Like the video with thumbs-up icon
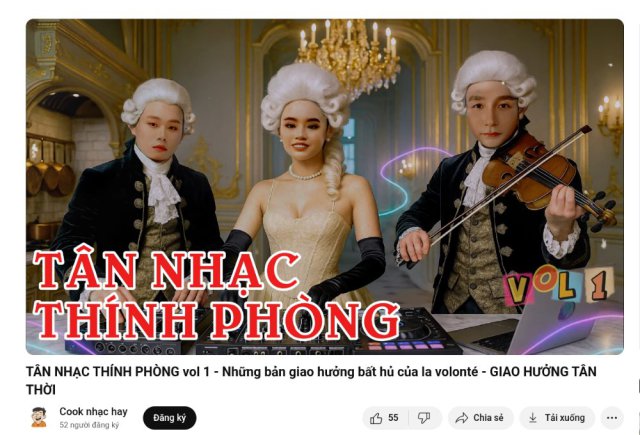The image size is (640, 435). (x=376, y=418)
